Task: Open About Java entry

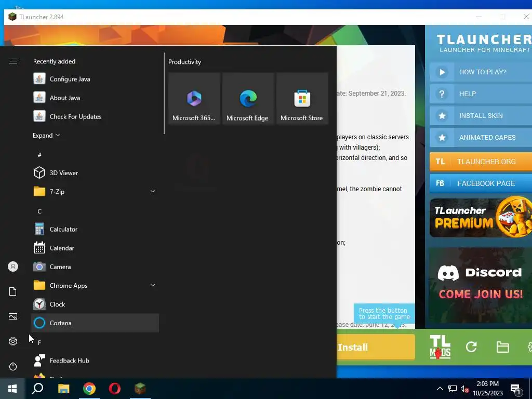Action: tap(95, 98)
